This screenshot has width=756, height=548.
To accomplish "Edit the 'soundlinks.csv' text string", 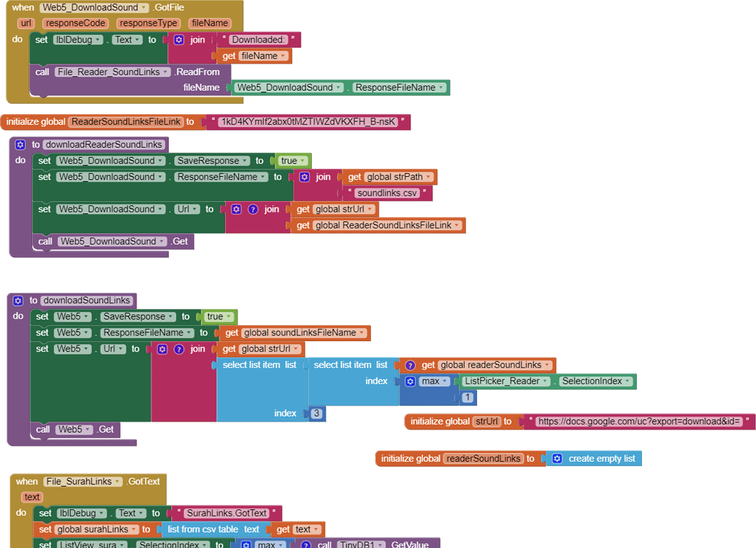I will tap(386, 193).
